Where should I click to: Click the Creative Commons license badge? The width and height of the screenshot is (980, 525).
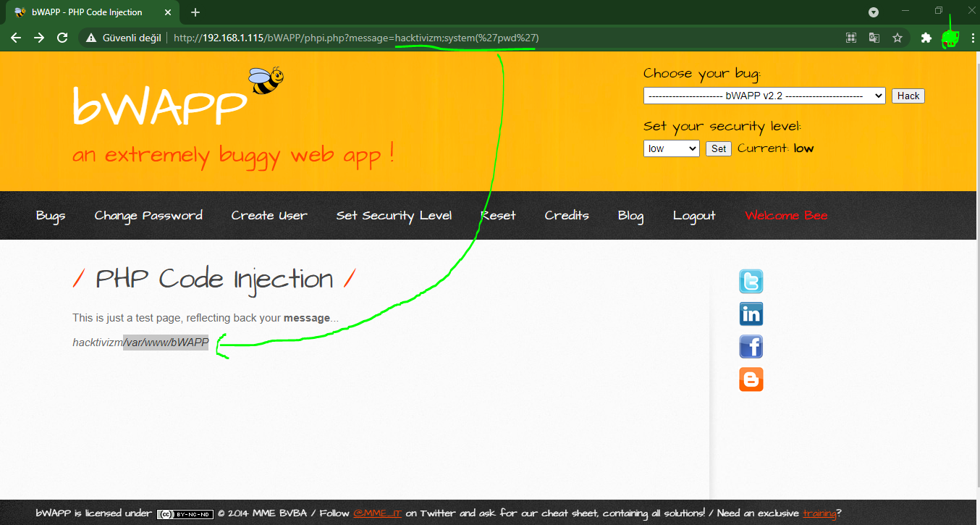[185, 514]
